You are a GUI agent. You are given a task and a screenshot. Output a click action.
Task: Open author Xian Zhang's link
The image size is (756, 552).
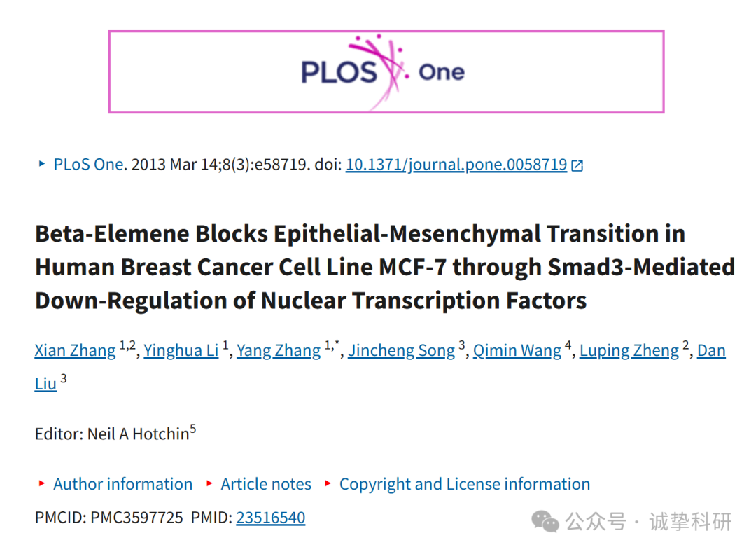coord(75,350)
